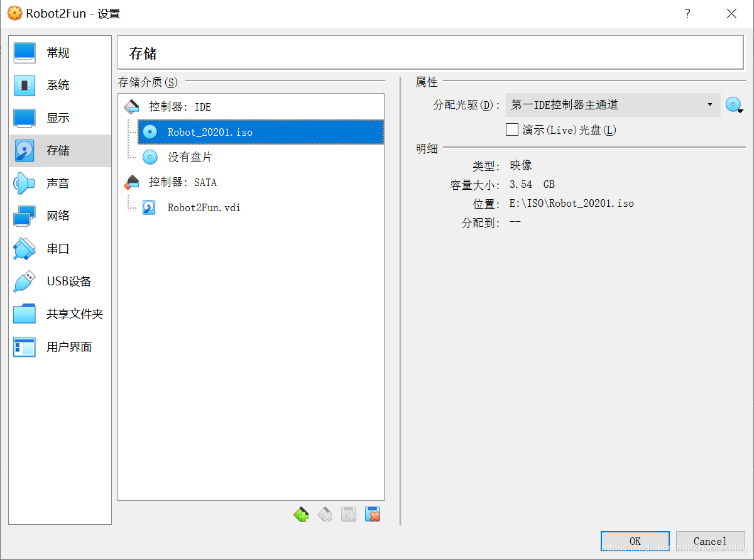This screenshot has width=754, height=560.
Task: Remove the selected storage attachment
Action: [x=373, y=515]
